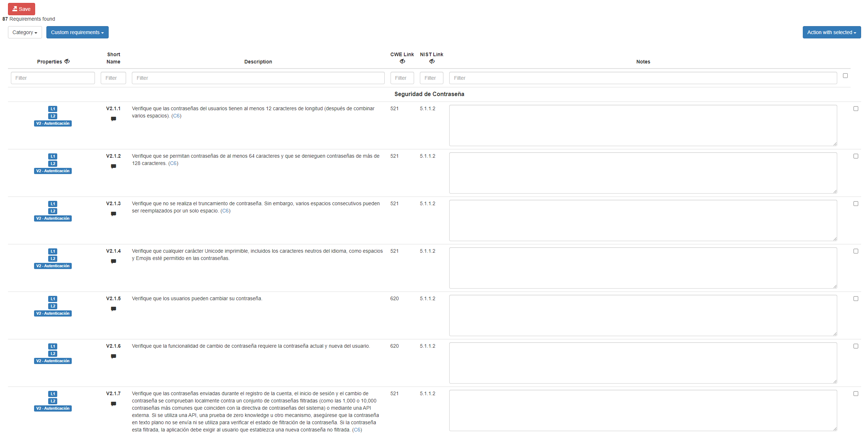
Task: Click the Description filter input field
Action: [258, 78]
